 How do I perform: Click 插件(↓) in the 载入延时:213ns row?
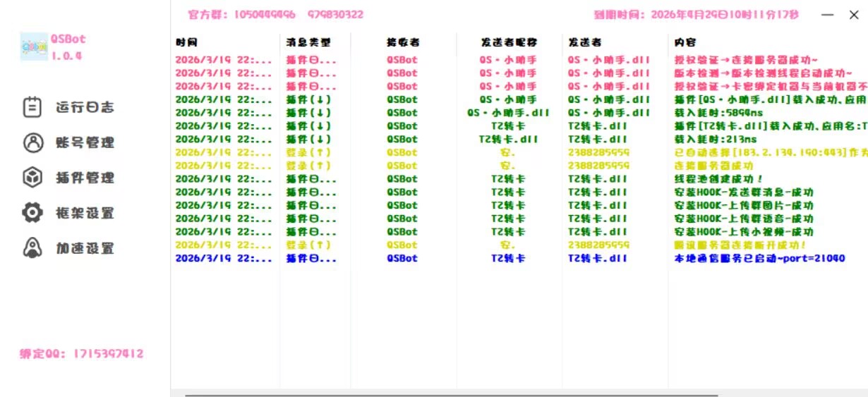(x=308, y=139)
